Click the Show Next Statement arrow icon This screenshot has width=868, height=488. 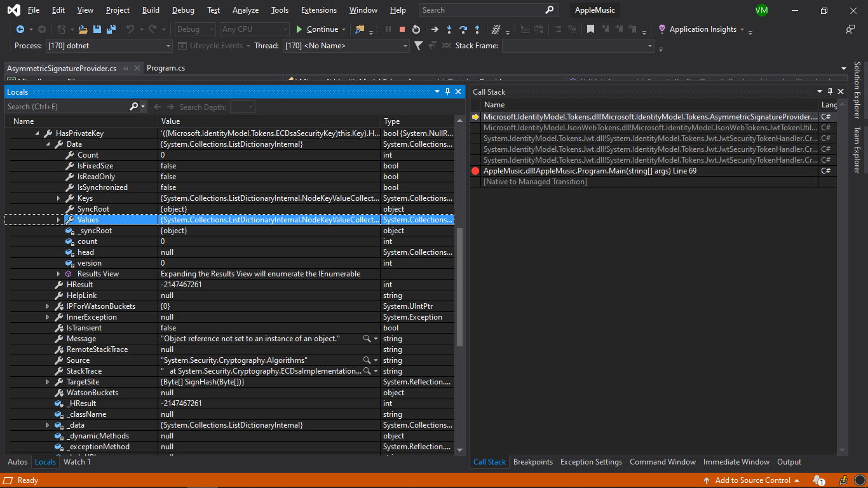[x=434, y=29]
